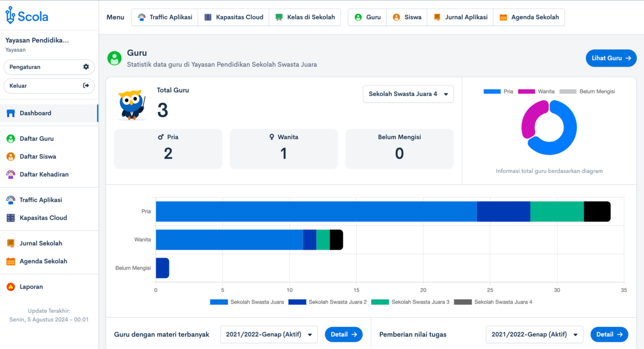The height and width of the screenshot is (349, 644).
Task: Select Agenda Sekolah in top menu
Action: click(x=529, y=17)
